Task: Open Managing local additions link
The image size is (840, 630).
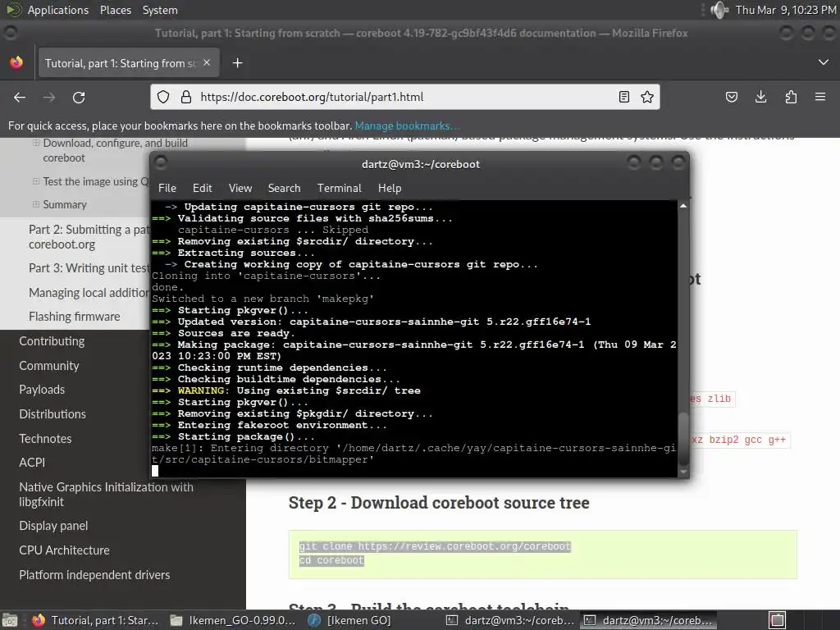Action: [89, 293]
